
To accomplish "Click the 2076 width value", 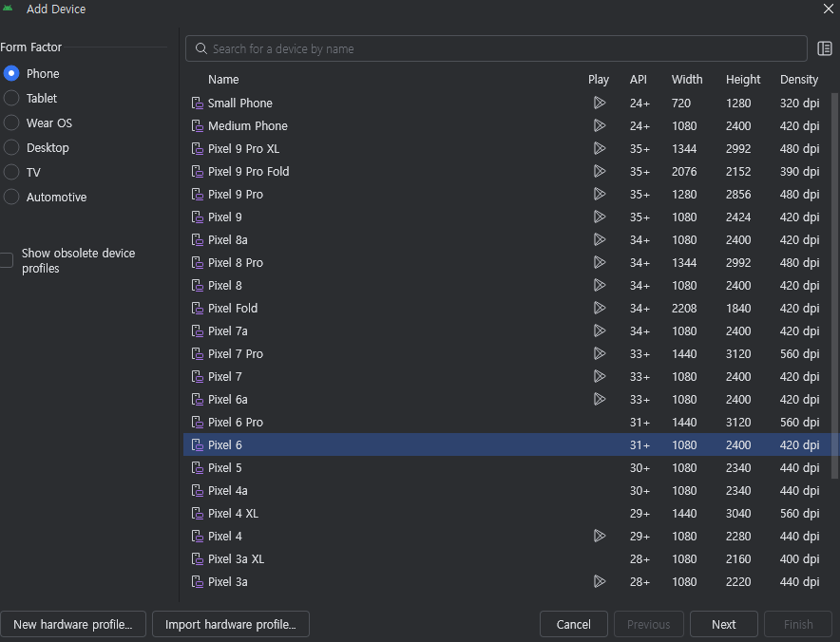I will coord(684,171).
